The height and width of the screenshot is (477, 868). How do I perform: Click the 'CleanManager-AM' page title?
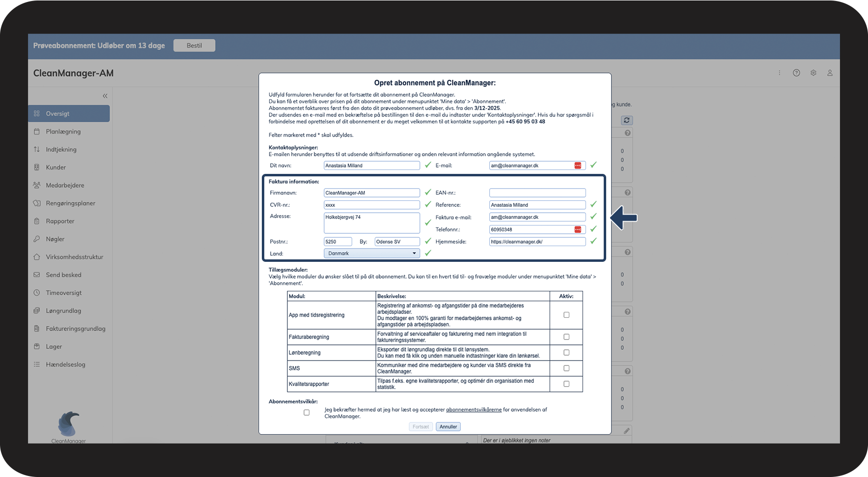point(73,73)
